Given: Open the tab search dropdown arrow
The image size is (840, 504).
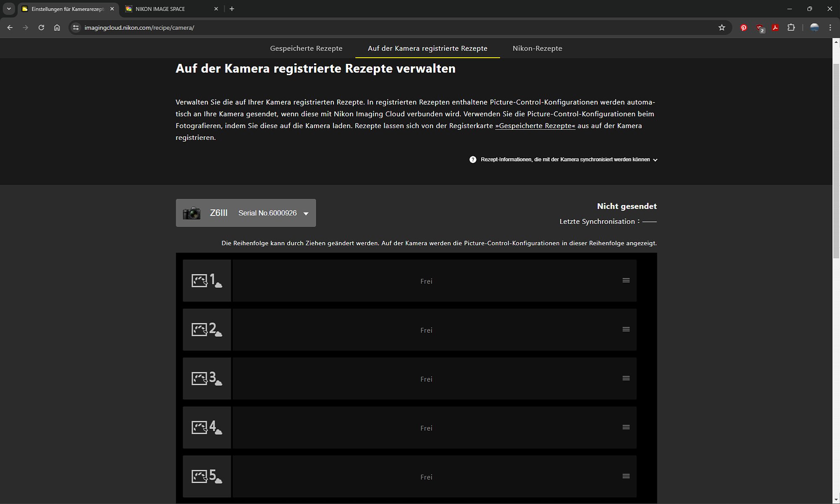Looking at the screenshot, I should tap(9, 9).
